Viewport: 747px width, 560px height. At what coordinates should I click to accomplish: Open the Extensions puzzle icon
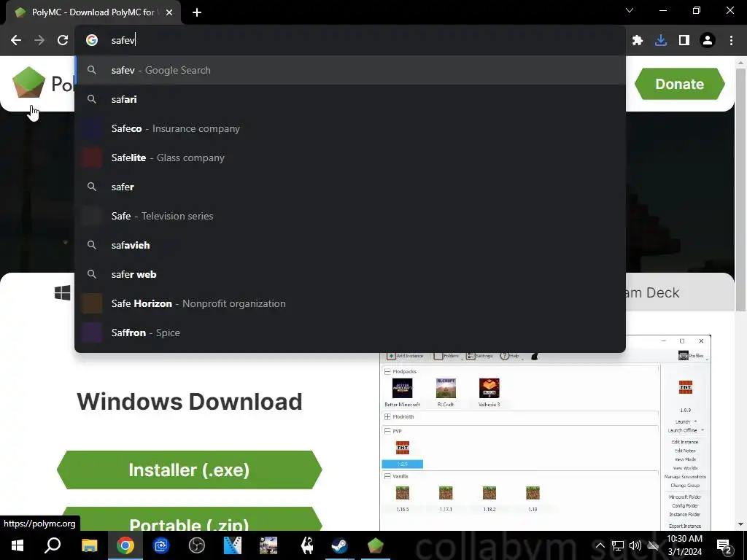(638, 41)
